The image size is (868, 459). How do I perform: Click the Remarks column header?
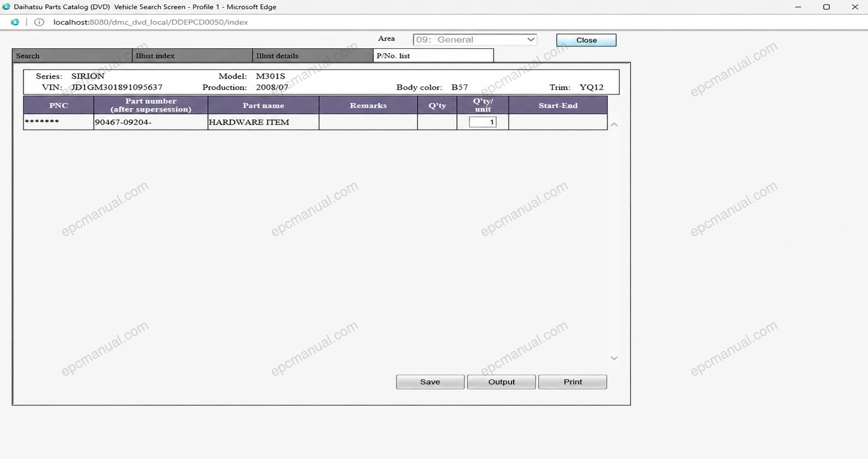tap(368, 105)
